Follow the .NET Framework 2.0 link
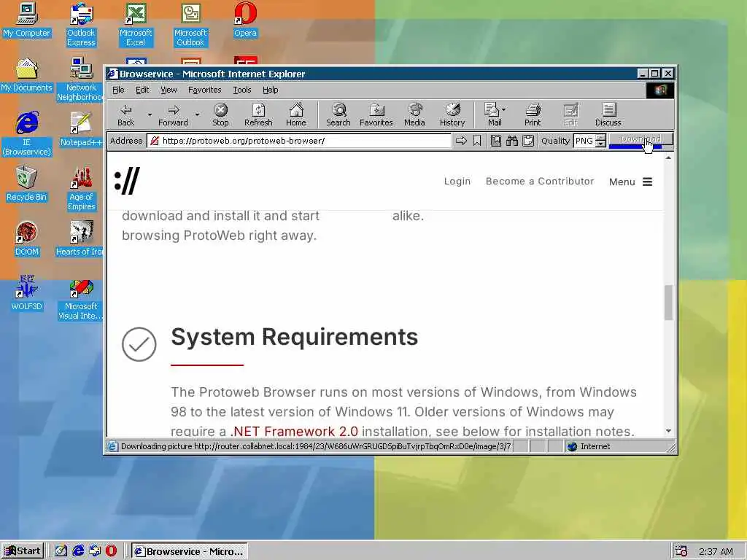Image resolution: width=747 pixels, height=560 pixels. coord(294,432)
